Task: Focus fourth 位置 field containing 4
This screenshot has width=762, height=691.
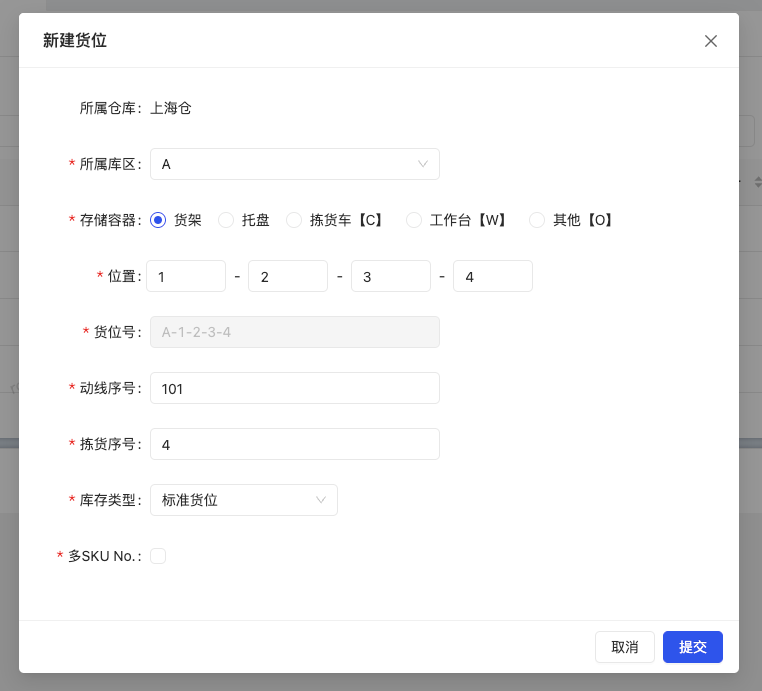Action: [493, 276]
